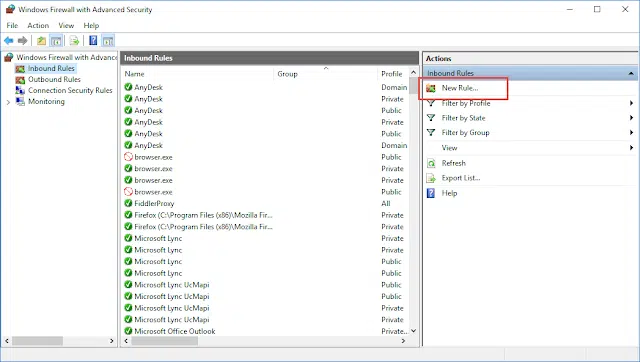Click the firewall icon in title bar
Image resolution: width=640 pixels, height=362 pixels.
10,9
